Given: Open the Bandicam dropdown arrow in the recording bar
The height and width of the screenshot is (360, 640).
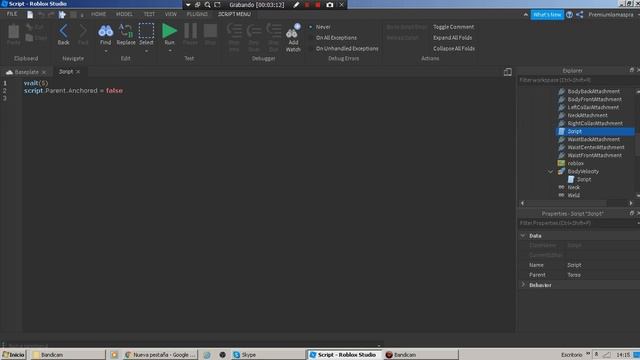Looking at the screenshot, I should [x=188, y=5].
